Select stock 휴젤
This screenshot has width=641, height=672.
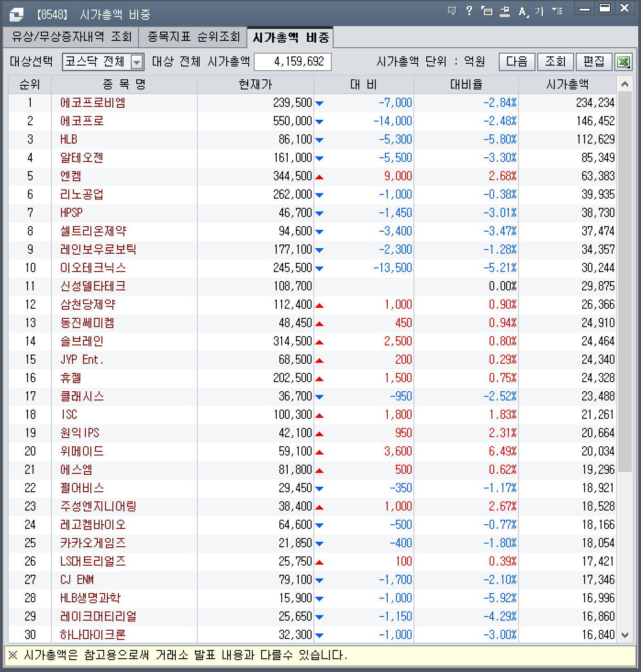[x=71, y=378]
